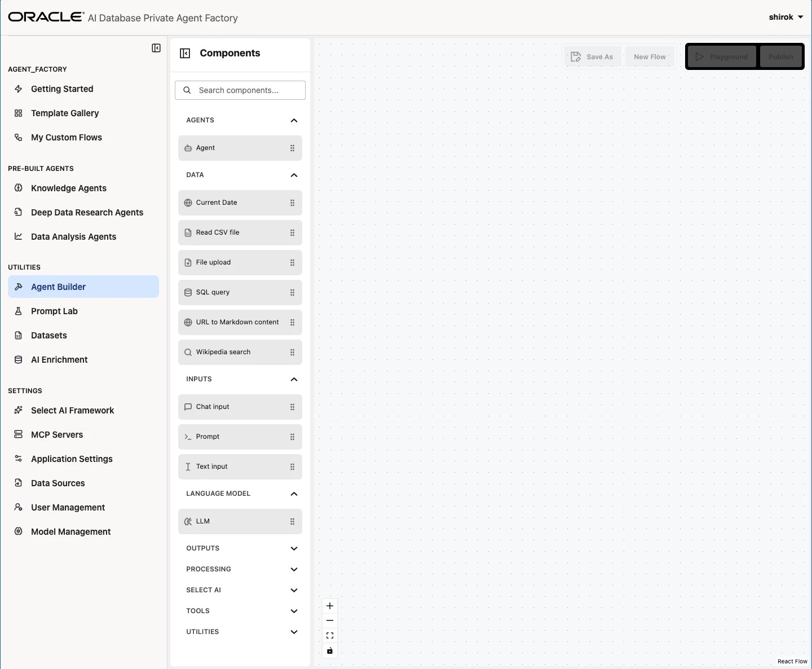Expand the SELECT AI section
This screenshot has height=669, width=812.
coord(294,591)
